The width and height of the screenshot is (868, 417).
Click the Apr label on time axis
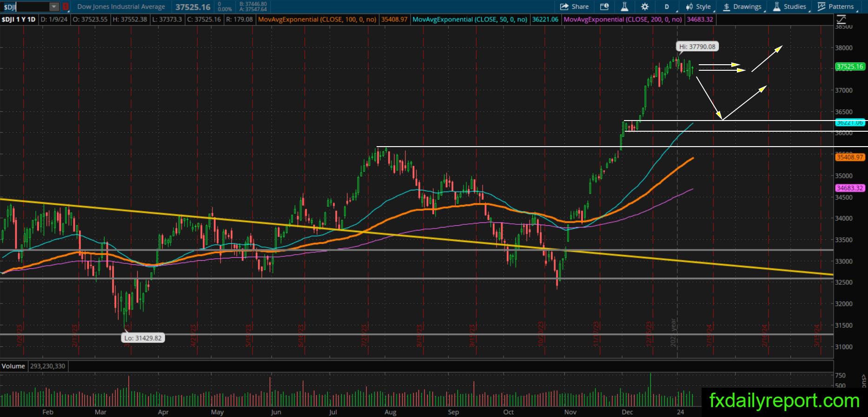tap(163, 412)
